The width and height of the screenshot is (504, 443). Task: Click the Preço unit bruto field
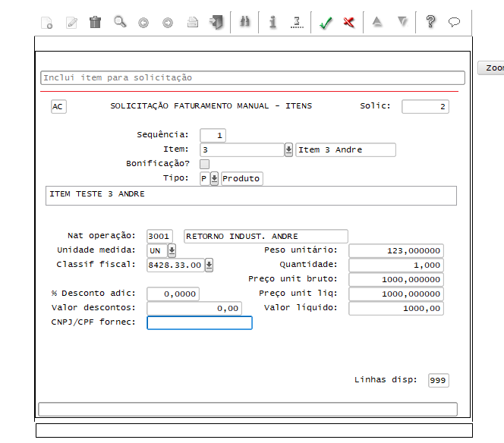(396, 279)
